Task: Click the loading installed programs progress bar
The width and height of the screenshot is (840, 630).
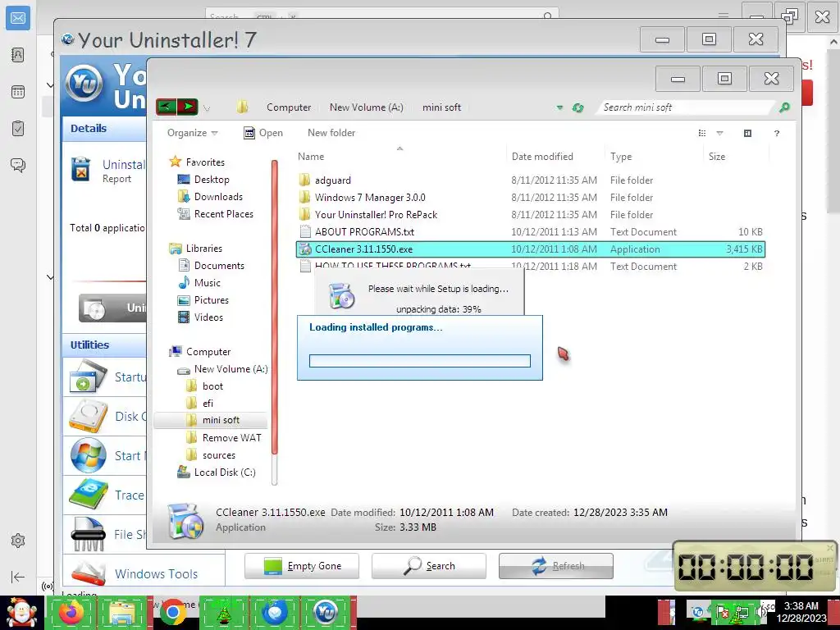Action: [419, 361]
